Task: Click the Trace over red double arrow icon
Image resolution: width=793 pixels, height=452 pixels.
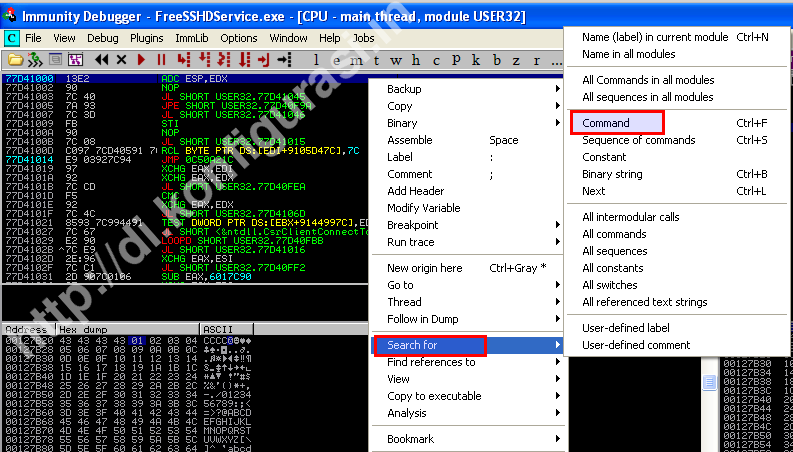Action: (x=244, y=60)
